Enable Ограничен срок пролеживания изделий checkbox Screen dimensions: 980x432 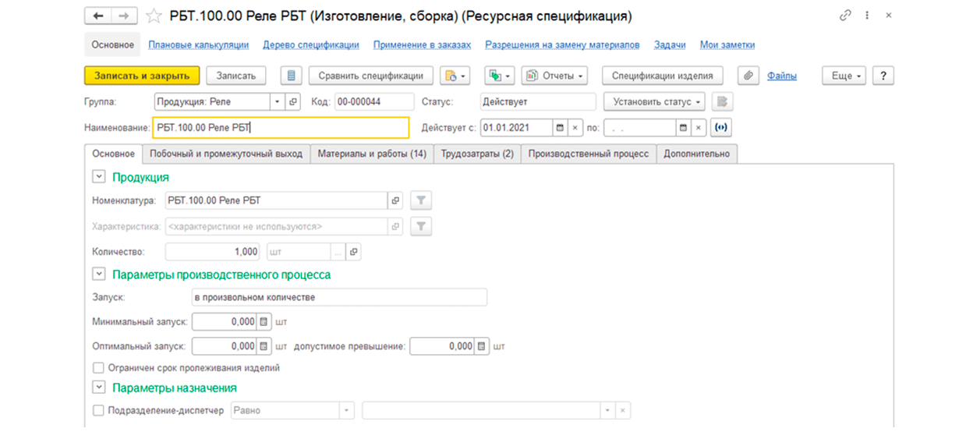coord(98,368)
